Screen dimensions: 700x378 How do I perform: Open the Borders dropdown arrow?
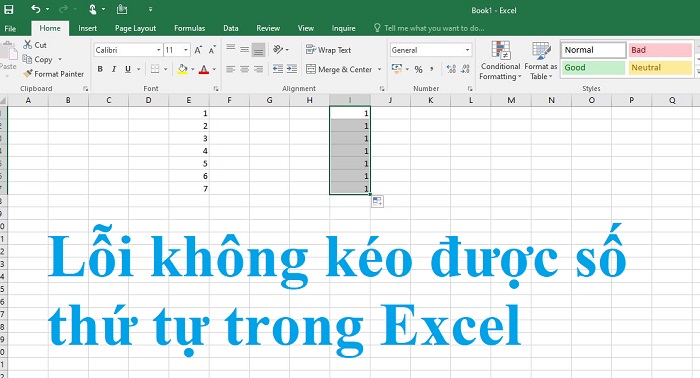[166, 69]
